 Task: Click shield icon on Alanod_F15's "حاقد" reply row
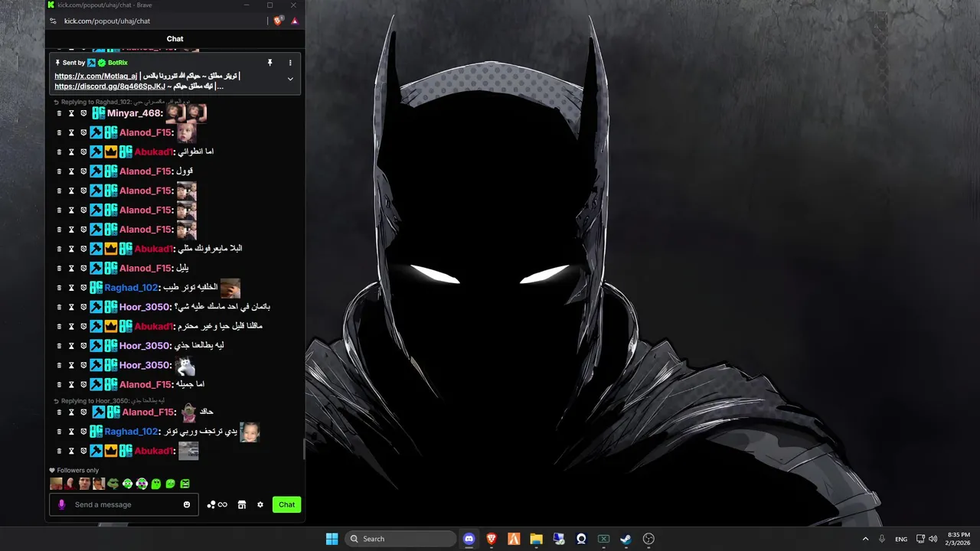point(83,412)
